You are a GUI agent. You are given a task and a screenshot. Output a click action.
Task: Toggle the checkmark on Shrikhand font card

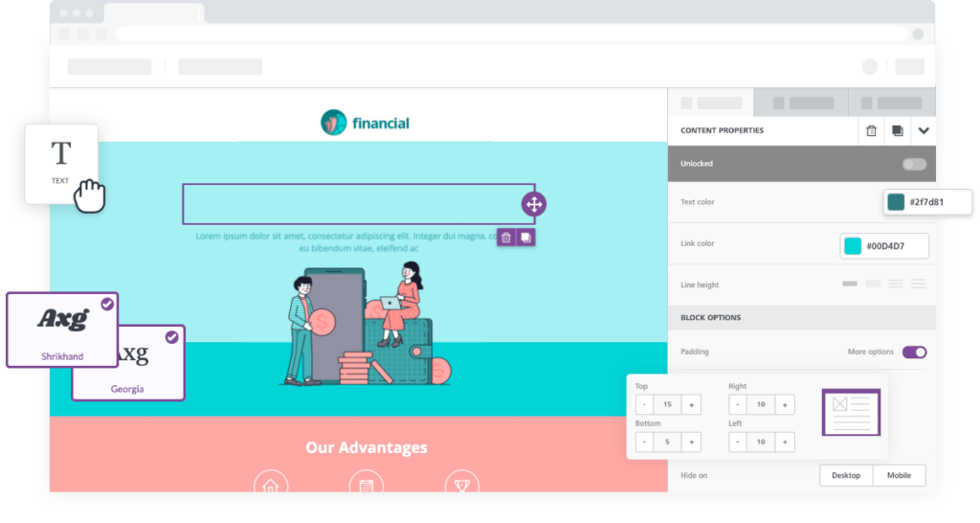tap(107, 304)
